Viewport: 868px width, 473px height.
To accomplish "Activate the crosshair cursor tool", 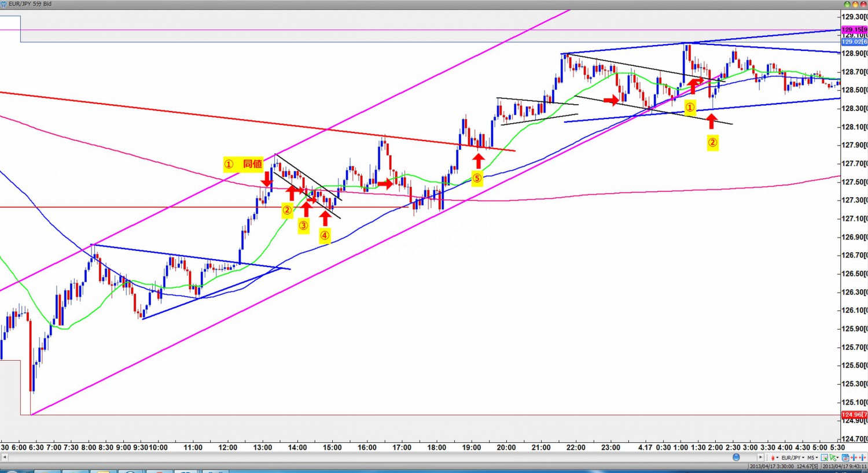I will click(825, 457).
